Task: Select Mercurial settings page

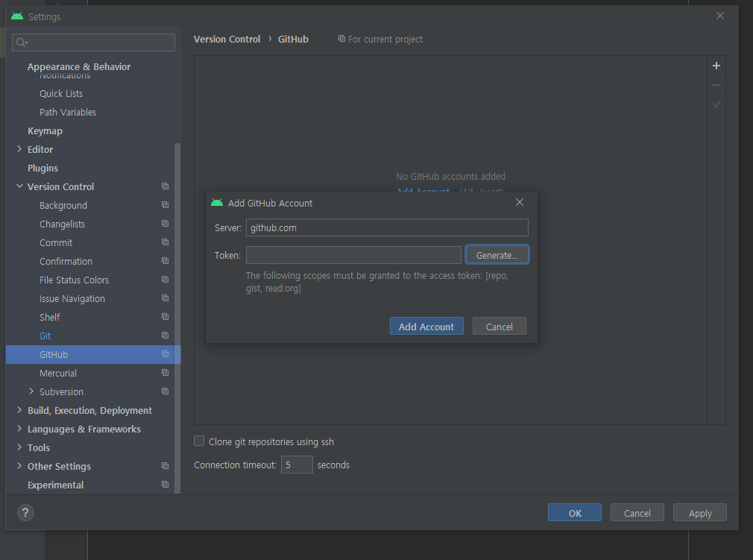Action: (x=58, y=373)
